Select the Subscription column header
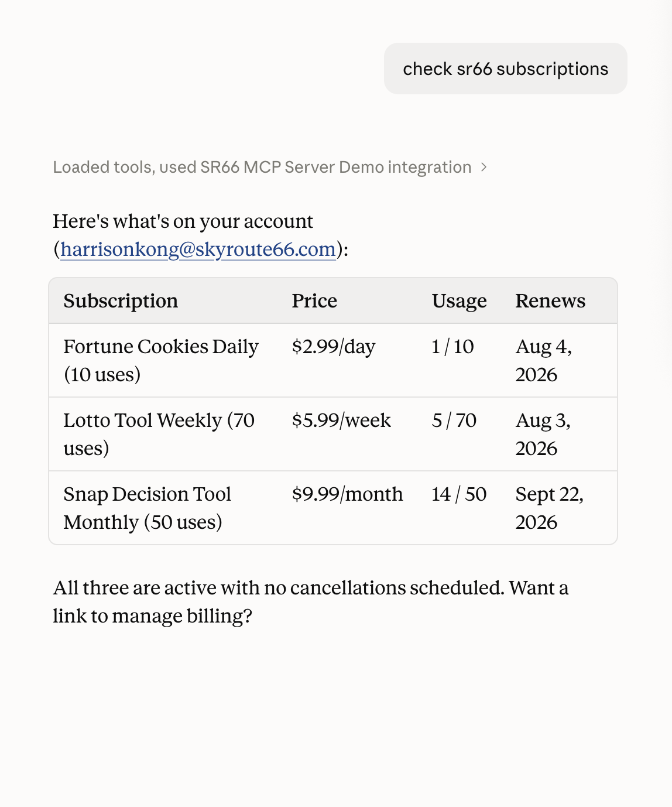 [121, 301]
